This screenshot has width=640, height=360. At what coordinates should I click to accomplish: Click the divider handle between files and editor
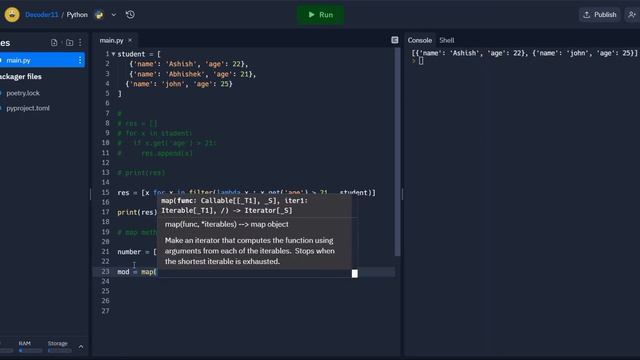point(91,194)
